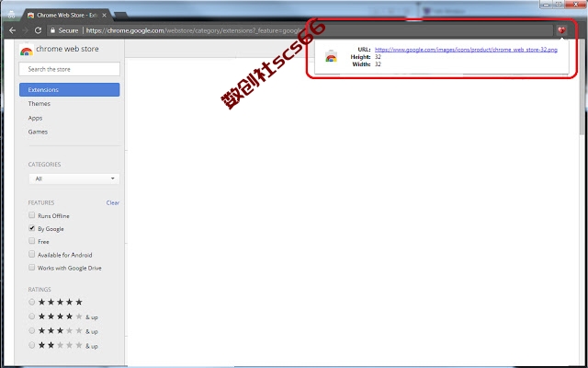
Task: Focus the Search the store field
Action: [70, 69]
